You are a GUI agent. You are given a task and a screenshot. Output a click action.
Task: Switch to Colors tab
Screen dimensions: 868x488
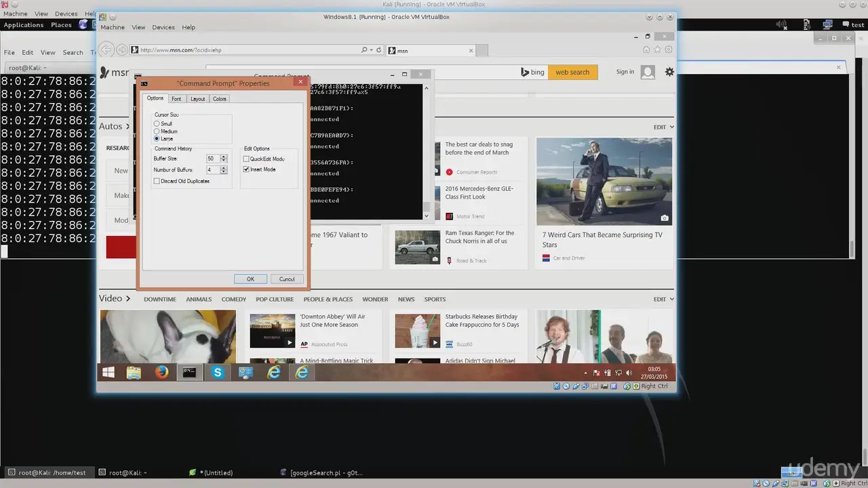[x=220, y=99]
